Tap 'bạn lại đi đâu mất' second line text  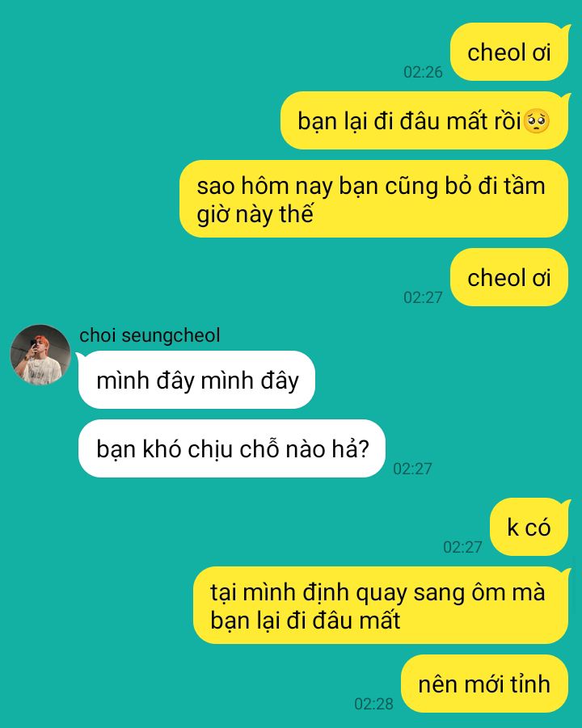coord(306,621)
